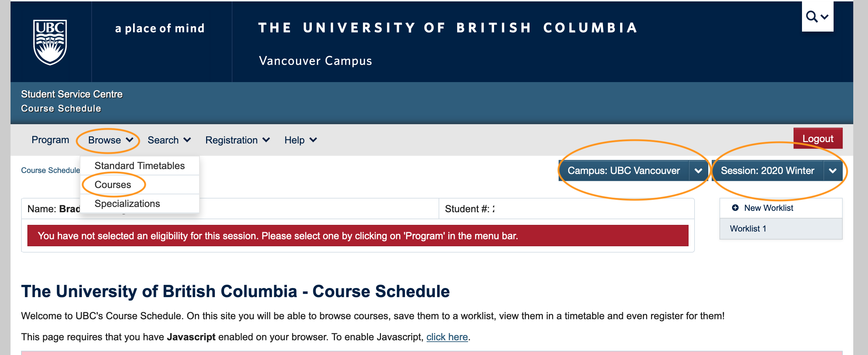Expand the Registration menu
The image size is (868, 355).
[x=238, y=140]
